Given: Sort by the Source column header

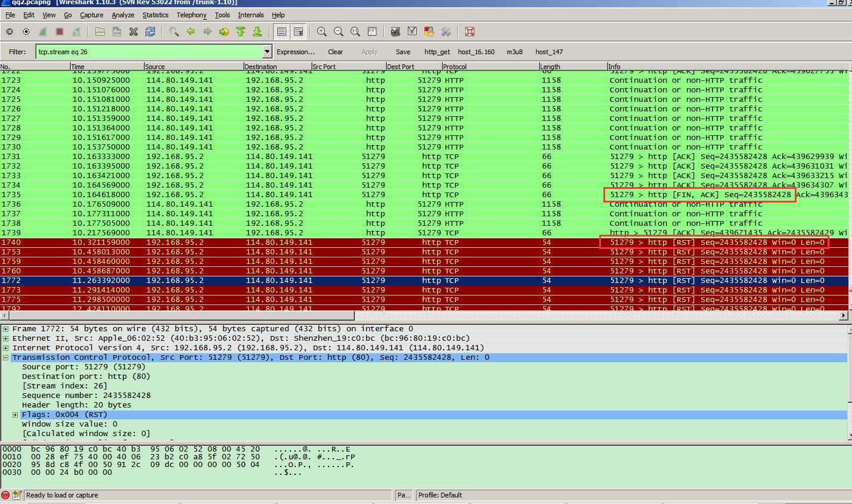Looking at the screenshot, I should pos(193,67).
